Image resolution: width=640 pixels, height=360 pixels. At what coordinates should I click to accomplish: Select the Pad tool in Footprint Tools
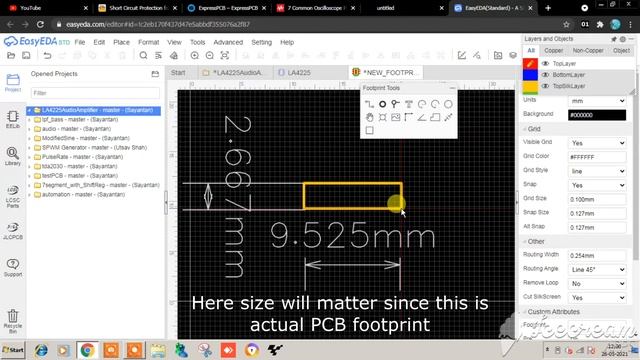point(382,104)
